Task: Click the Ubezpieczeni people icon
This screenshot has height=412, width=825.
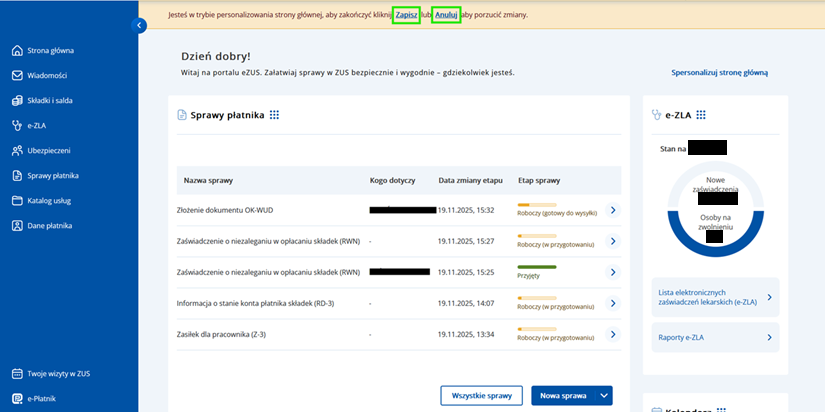Action: tap(17, 150)
